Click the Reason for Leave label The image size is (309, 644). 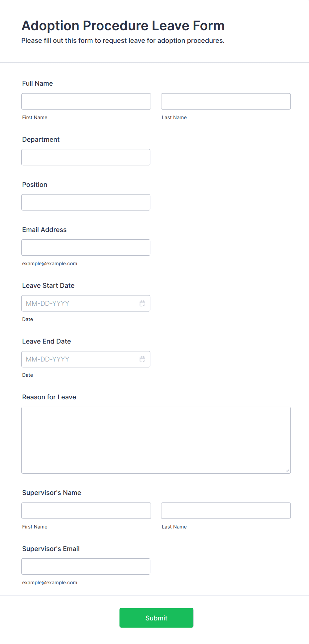pos(49,397)
